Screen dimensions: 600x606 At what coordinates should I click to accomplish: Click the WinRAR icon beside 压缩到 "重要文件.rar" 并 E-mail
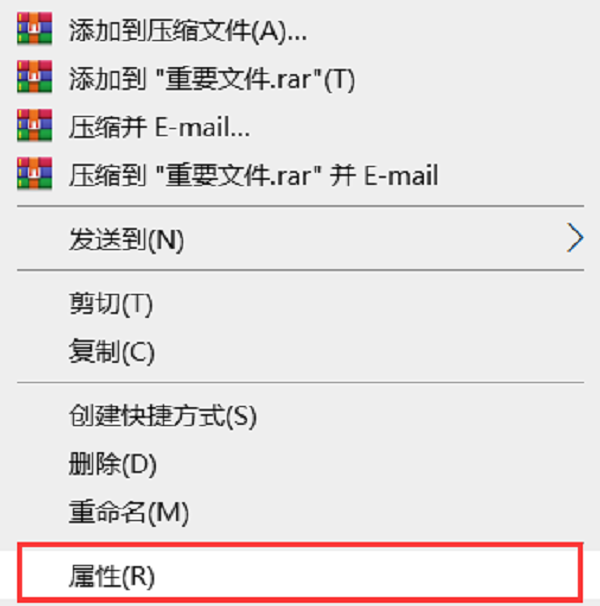tap(34, 173)
